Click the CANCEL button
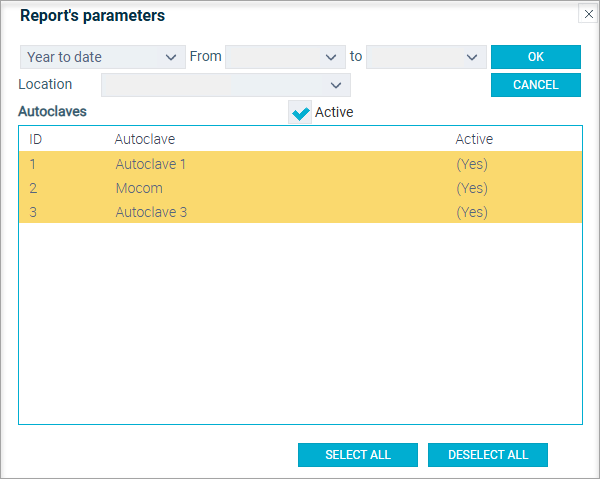Viewport: 600px width, 479px height. pos(536,85)
